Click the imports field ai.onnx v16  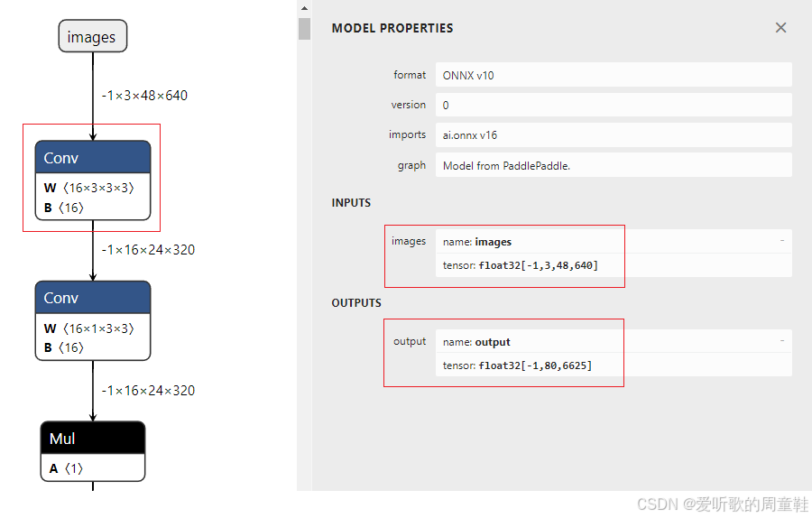click(614, 134)
